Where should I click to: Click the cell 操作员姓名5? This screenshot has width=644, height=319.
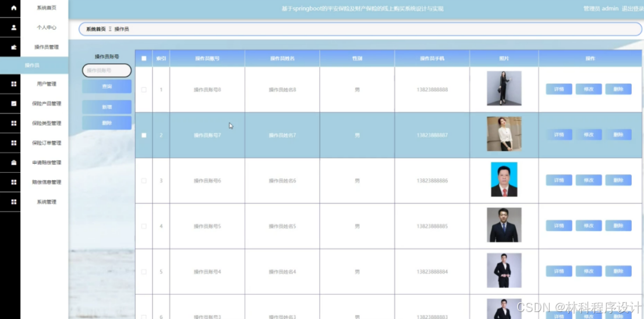click(282, 226)
